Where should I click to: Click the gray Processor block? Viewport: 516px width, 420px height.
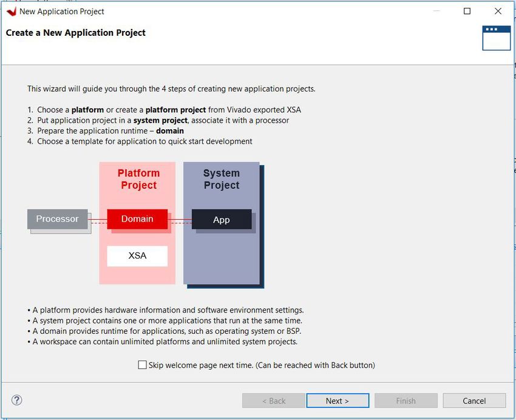tap(57, 219)
